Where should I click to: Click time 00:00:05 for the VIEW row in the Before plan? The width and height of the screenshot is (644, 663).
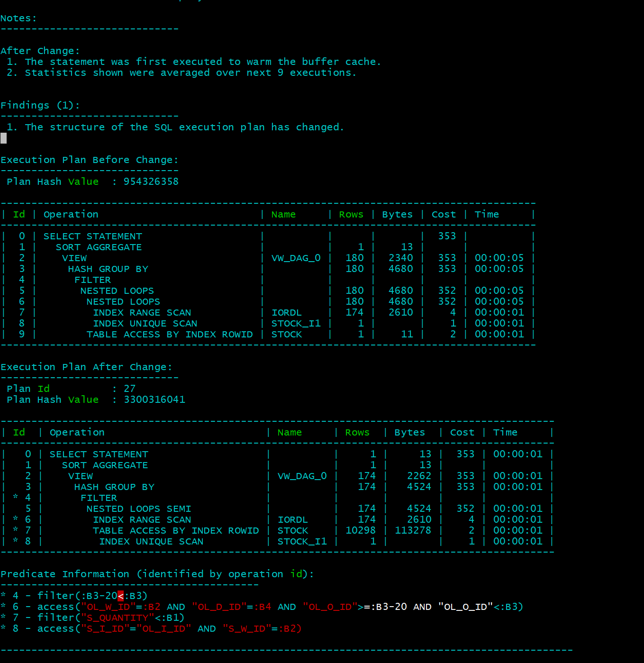click(499, 258)
